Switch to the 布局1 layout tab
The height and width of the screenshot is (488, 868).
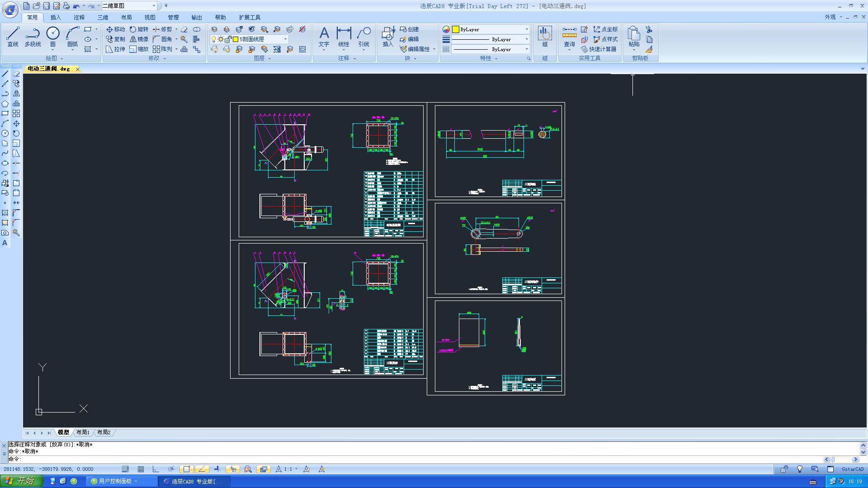point(83,432)
